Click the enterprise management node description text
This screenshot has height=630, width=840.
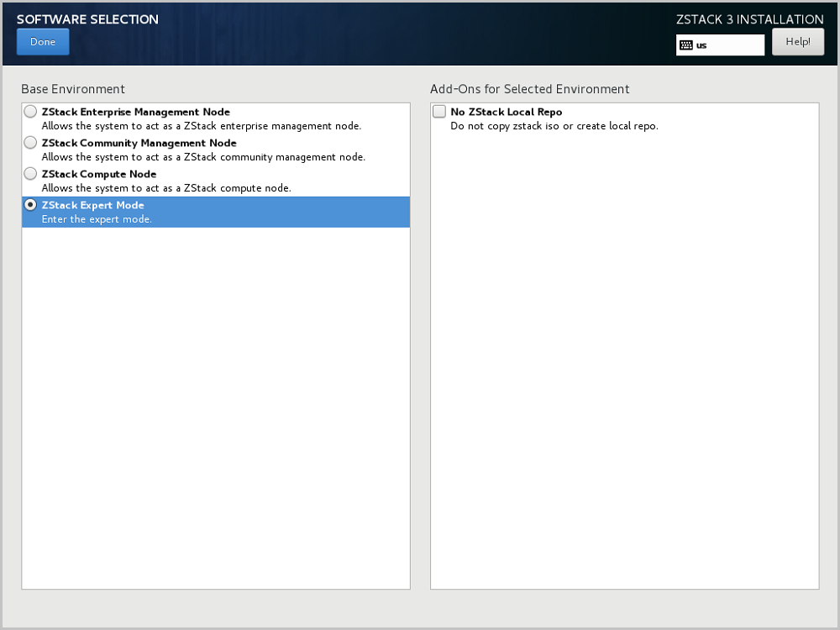click(x=201, y=126)
